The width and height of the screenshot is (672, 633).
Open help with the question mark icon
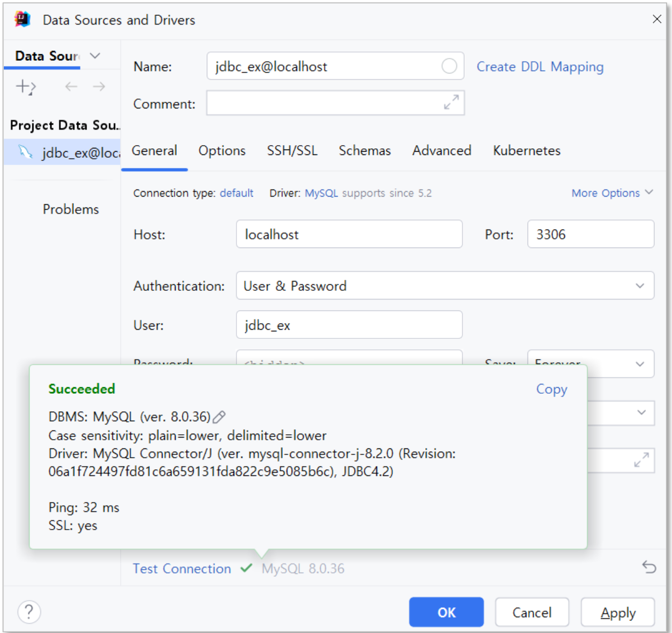click(x=29, y=612)
